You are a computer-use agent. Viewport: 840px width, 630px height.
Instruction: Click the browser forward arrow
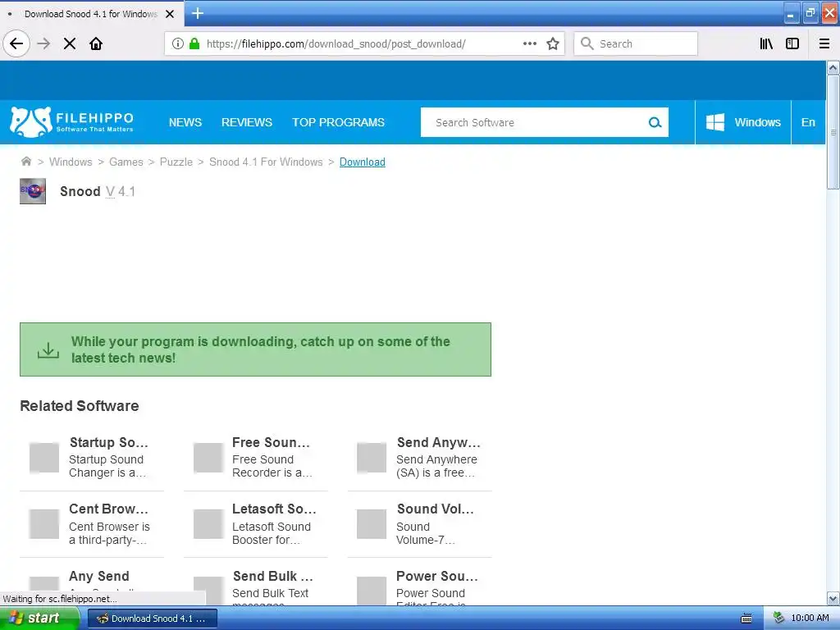tap(44, 43)
